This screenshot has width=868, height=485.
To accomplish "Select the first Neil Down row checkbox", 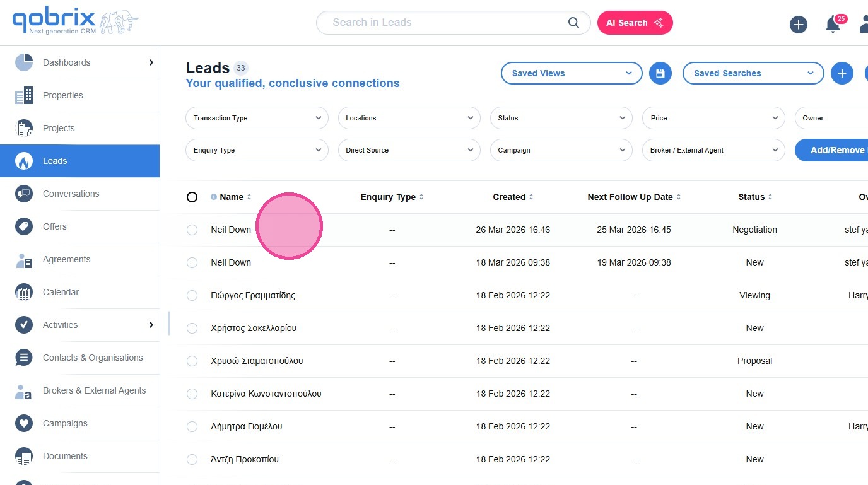I will (192, 230).
